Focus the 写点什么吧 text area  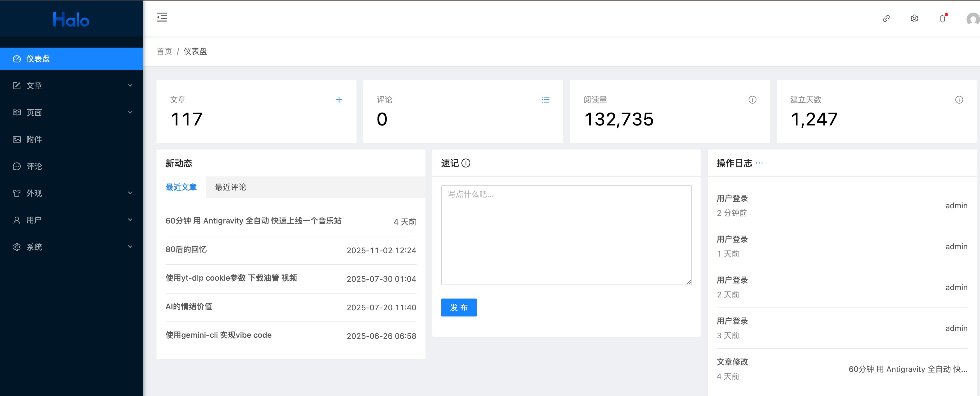(566, 235)
